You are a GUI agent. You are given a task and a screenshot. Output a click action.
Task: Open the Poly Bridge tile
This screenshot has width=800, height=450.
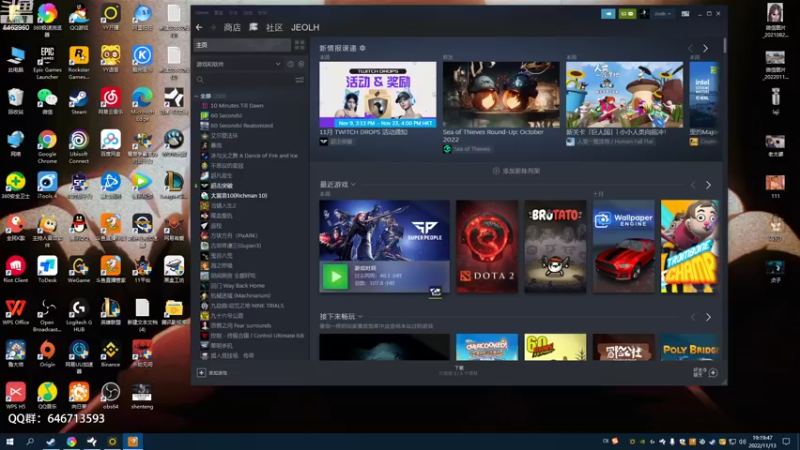(x=689, y=347)
